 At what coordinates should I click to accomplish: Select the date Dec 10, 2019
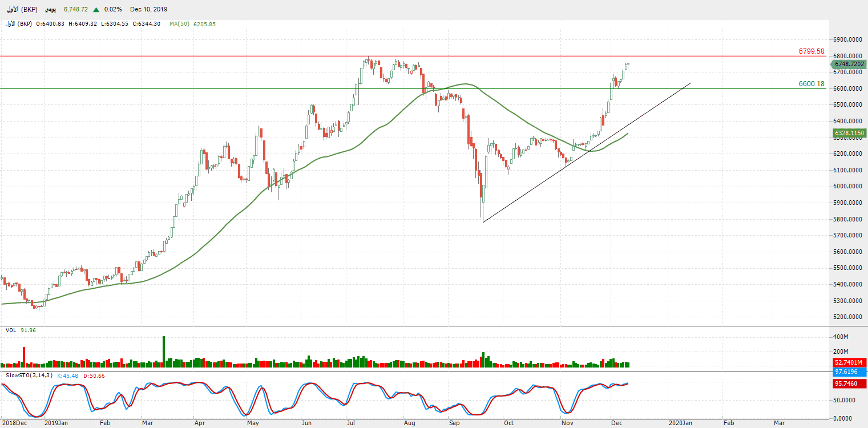click(148, 10)
